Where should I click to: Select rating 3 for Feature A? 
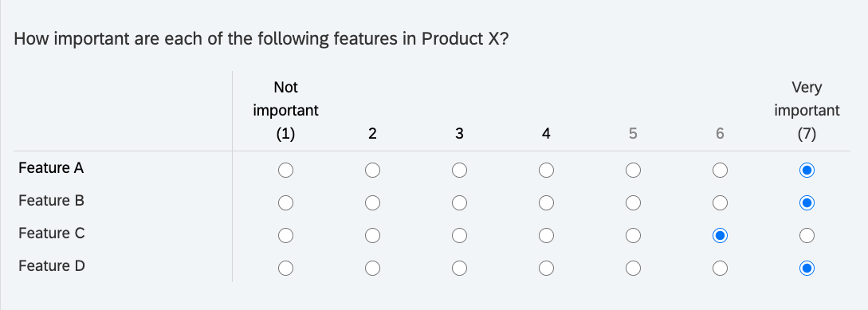click(x=459, y=171)
